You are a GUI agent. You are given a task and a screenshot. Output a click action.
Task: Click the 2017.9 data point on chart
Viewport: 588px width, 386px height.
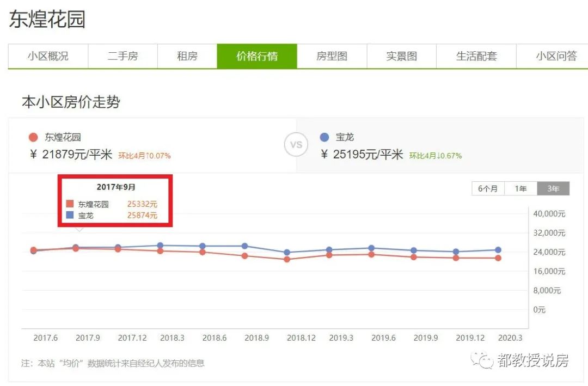coord(76,247)
